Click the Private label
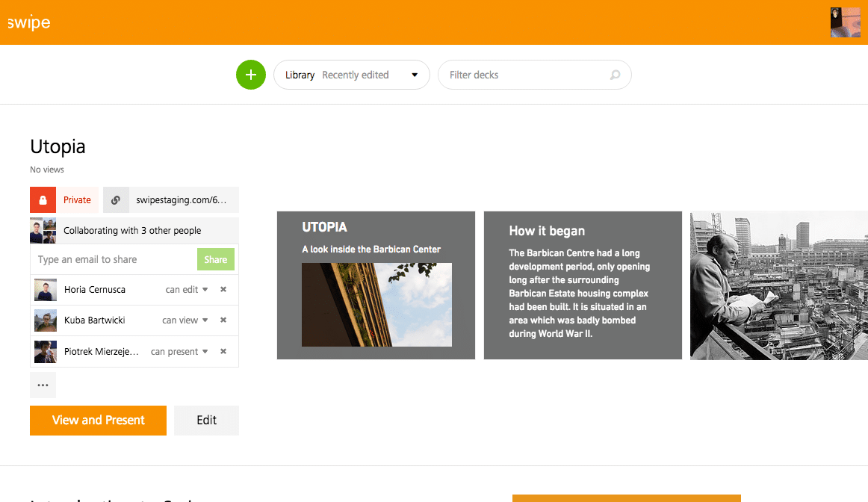 coord(77,199)
